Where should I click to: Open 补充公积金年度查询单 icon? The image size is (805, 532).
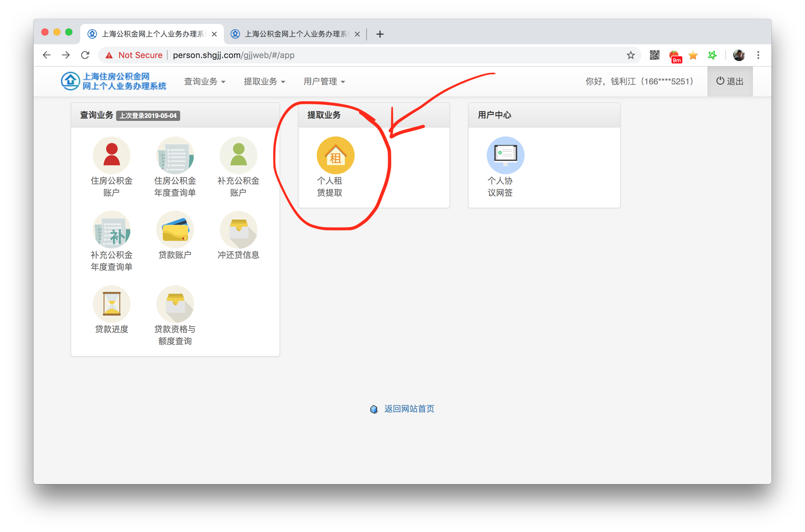point(111,230)
